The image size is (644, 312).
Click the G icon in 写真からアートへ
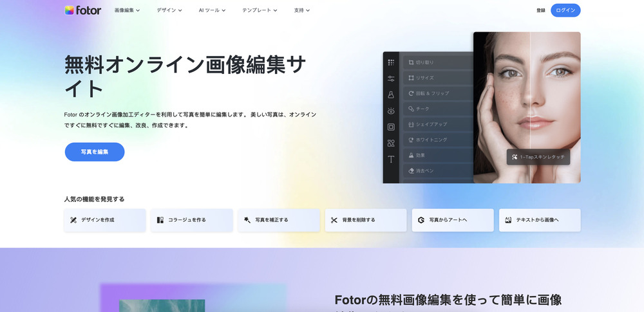click(x=421, y=220)
